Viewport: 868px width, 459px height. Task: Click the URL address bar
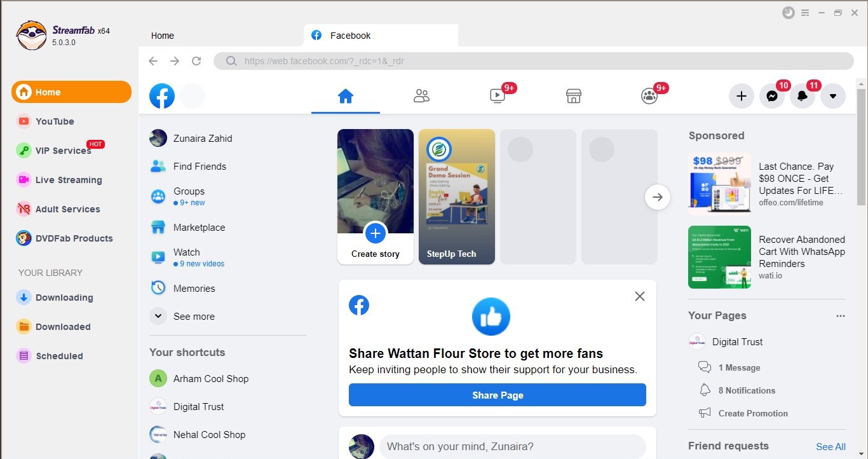[534, 61]
